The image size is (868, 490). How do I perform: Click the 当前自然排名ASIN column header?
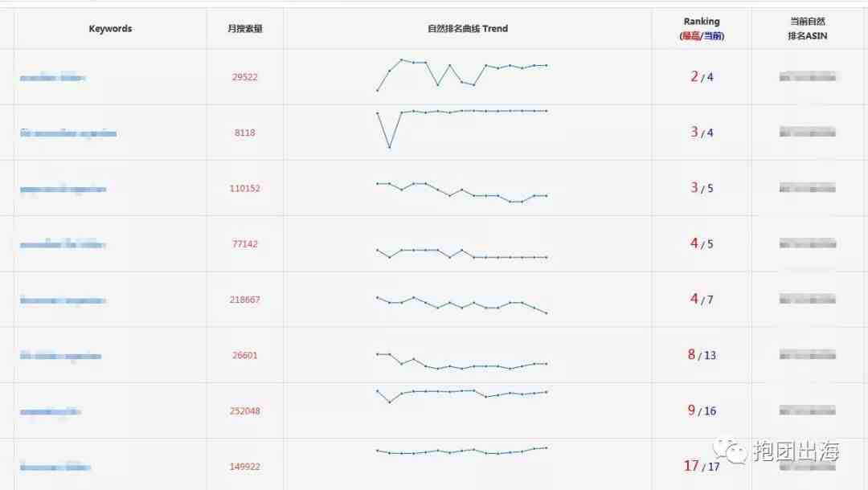point(808,29)
